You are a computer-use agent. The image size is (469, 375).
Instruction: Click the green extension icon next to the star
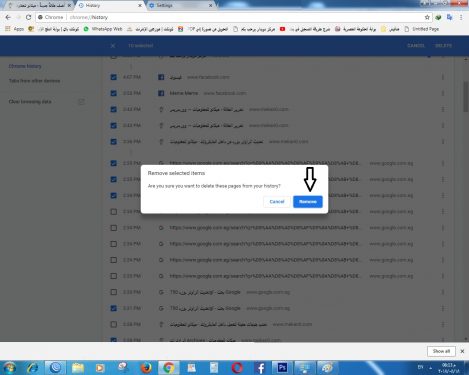click(x=439, y=17)
